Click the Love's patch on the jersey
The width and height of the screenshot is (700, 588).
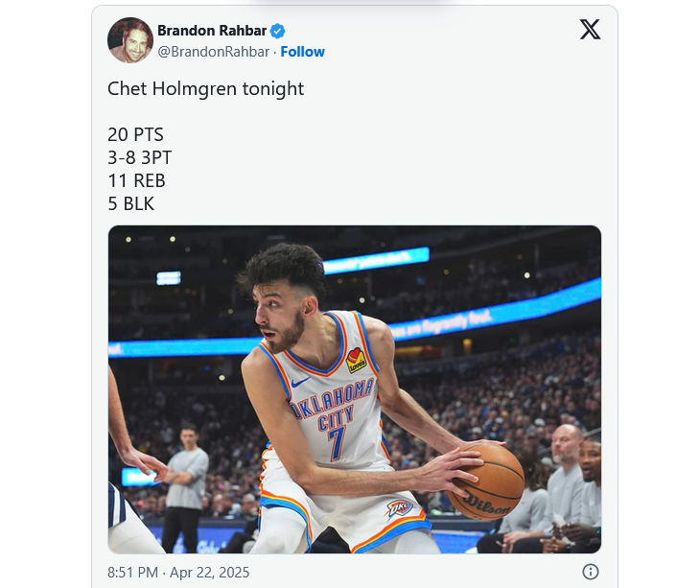click(356, 360)
